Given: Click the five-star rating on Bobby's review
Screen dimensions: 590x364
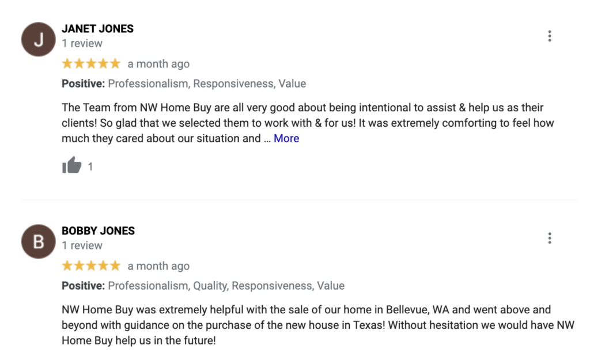Looking at the screenshot, I should 91,266.
